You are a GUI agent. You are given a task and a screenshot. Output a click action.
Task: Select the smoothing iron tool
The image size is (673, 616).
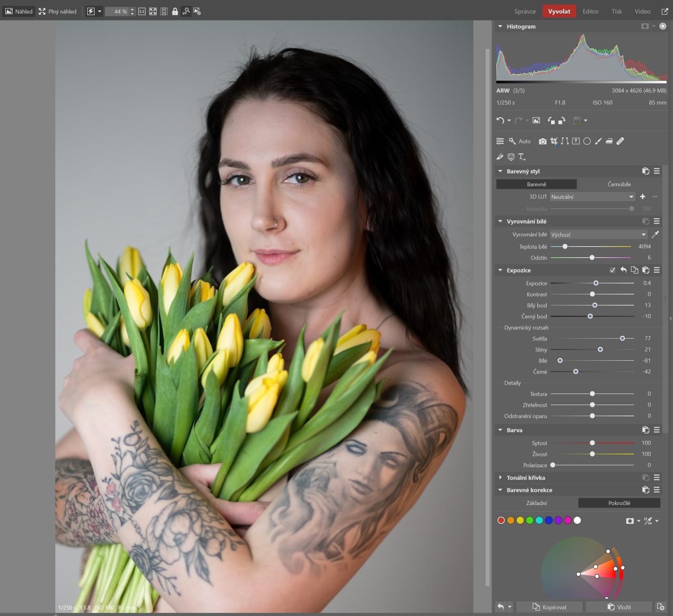pos(609,141)
